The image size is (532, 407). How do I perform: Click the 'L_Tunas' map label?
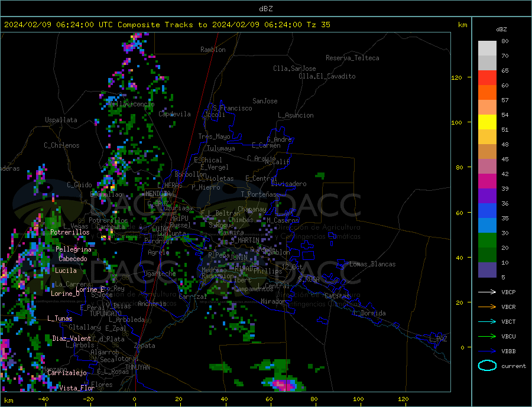[x=60, y=318]
